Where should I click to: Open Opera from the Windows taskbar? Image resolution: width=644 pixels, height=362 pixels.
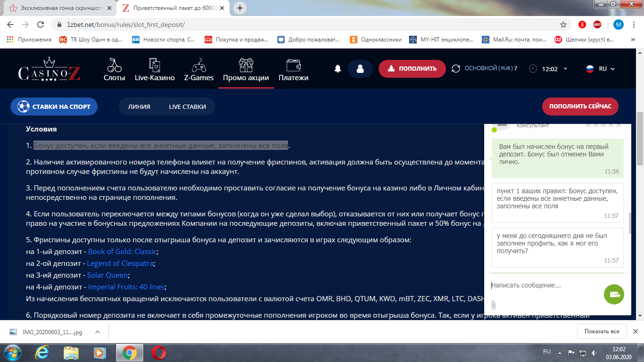158,352
